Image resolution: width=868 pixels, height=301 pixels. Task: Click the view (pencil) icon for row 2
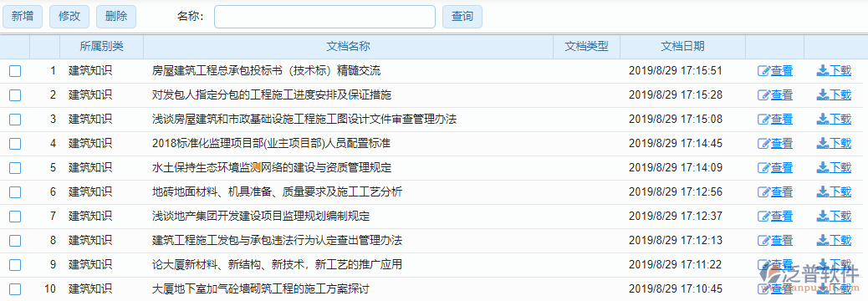pos(763,95)
